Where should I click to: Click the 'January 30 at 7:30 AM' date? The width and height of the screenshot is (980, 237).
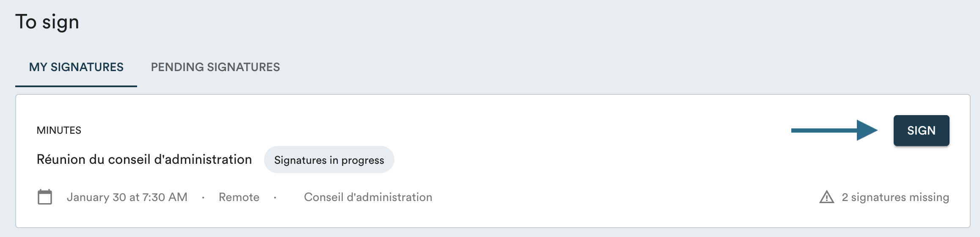click(x=127, y=197)
